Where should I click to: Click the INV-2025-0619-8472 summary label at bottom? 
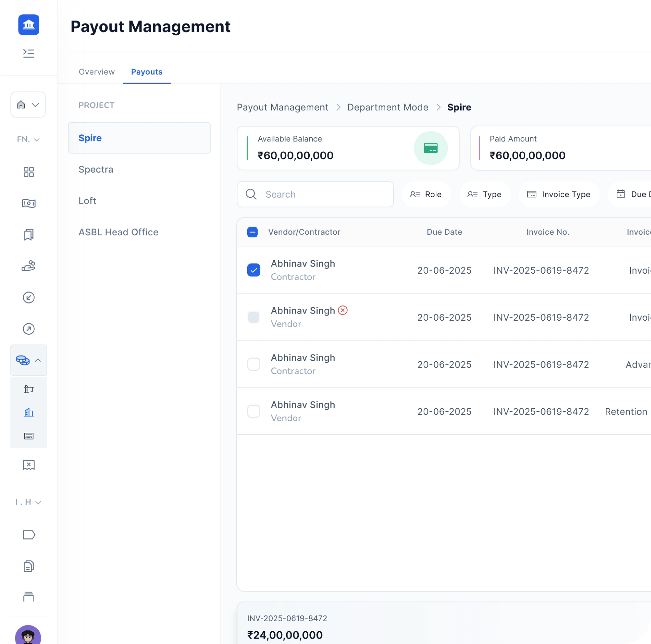pos(287,618)
